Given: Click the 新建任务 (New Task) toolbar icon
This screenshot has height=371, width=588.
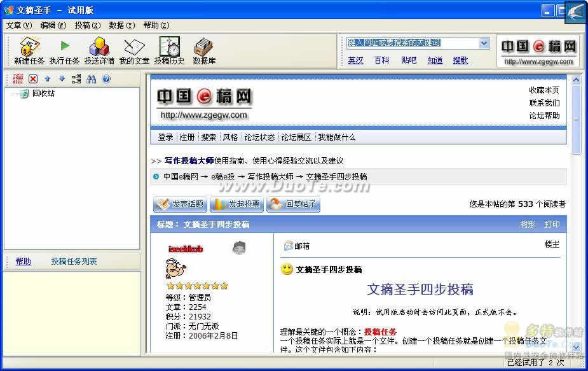Looking at the screenshot, I should (x=29, y=51).
